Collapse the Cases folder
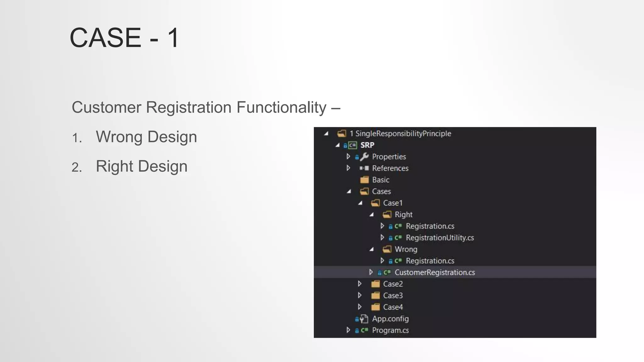Screen dimensions: 644x362 coord(349,191)
